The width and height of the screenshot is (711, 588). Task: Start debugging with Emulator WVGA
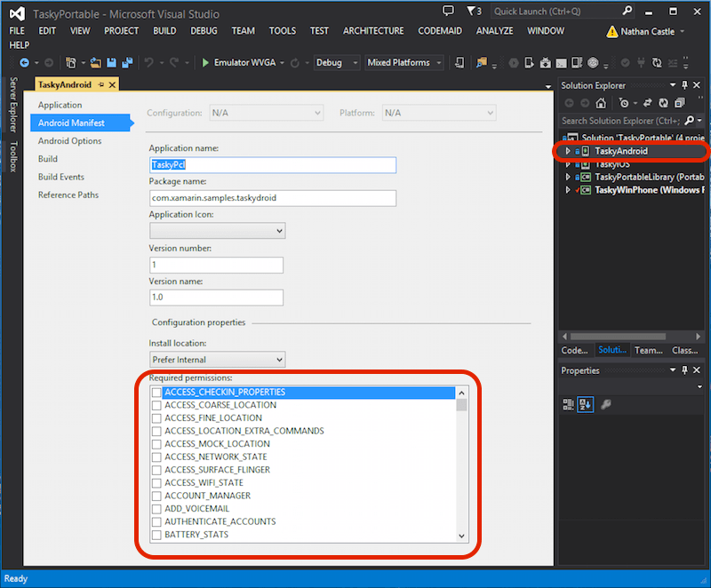pyautogui.click(x=205, y=63)
